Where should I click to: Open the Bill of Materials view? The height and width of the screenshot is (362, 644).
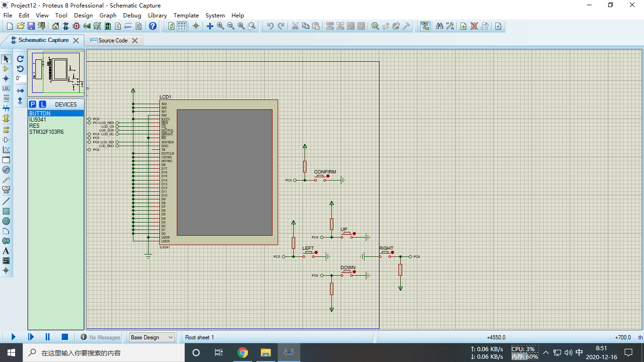(117, 26)
